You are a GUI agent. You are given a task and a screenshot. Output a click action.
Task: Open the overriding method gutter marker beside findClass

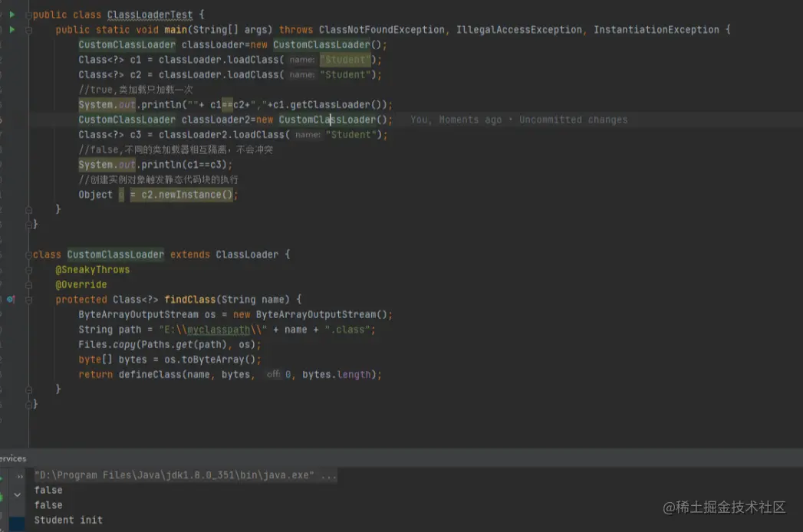click(11, 300)
